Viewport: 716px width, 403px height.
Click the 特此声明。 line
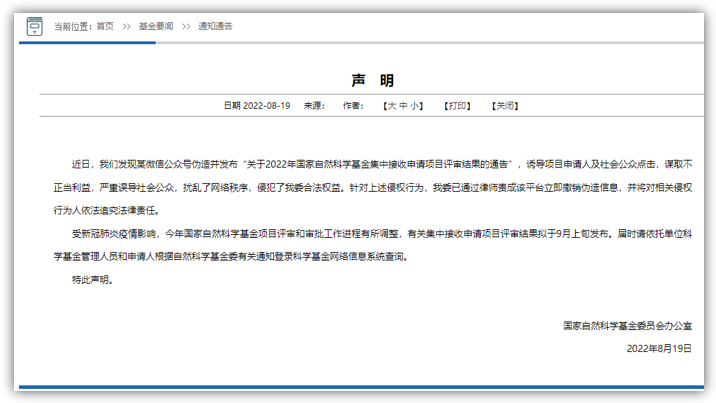coord(92,280)
